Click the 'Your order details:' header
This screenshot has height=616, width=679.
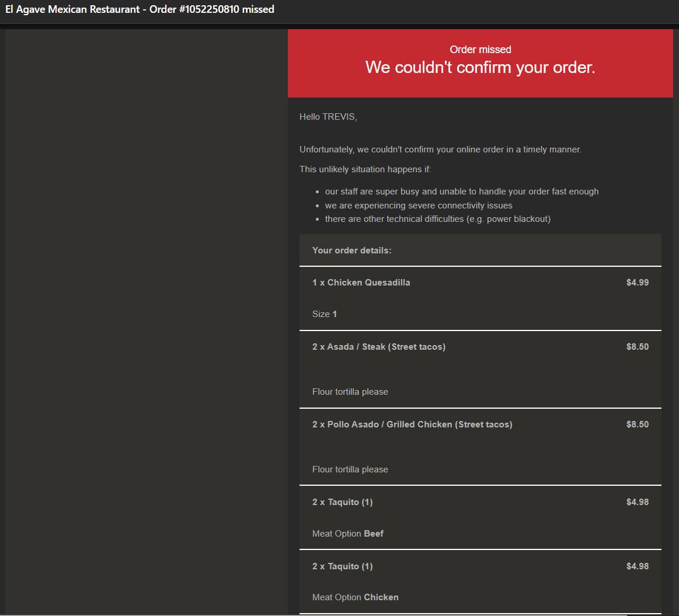pos(351,250)
